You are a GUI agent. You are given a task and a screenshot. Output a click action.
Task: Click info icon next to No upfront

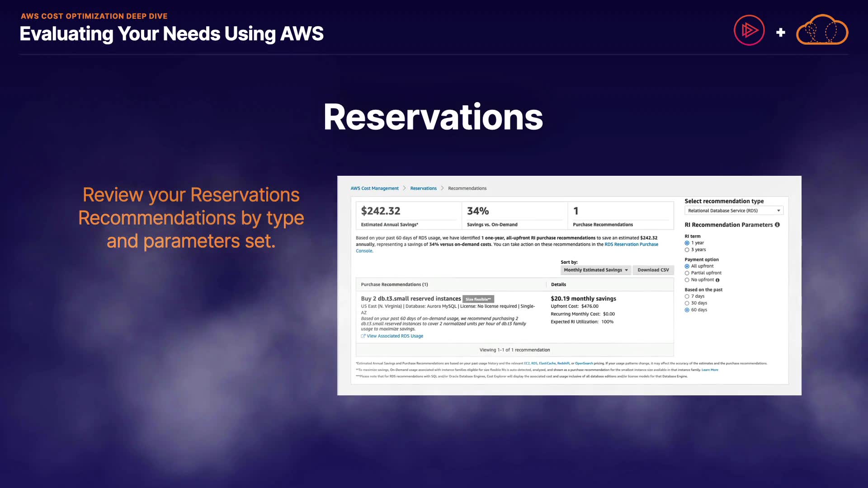(x=717, y=280)
